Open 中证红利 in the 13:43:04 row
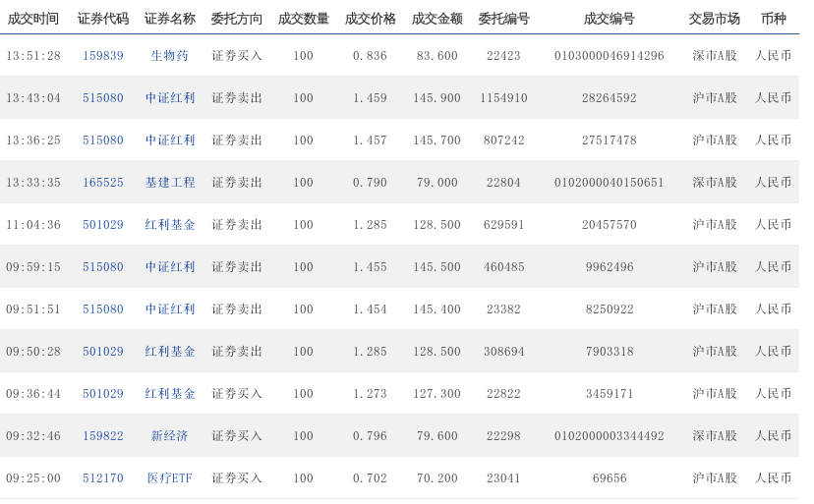The height and width of the screenshot is (504, 814). 170,97
